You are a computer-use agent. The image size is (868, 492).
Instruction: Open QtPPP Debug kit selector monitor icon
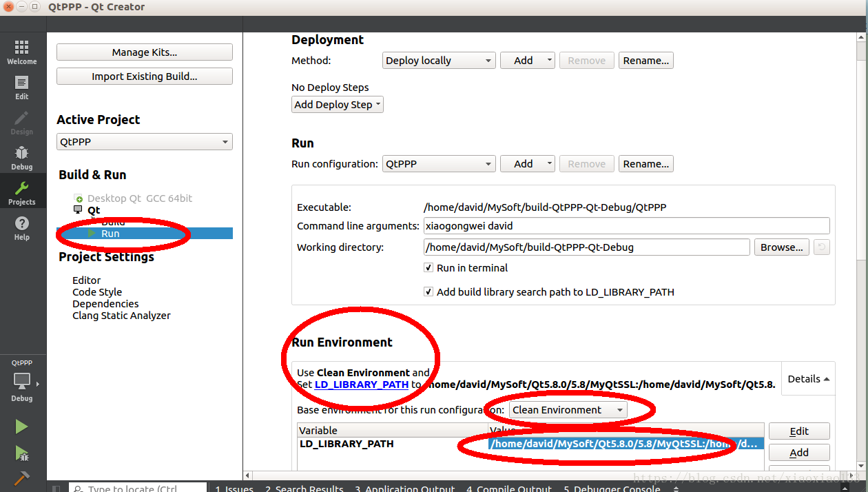(22, 382)
